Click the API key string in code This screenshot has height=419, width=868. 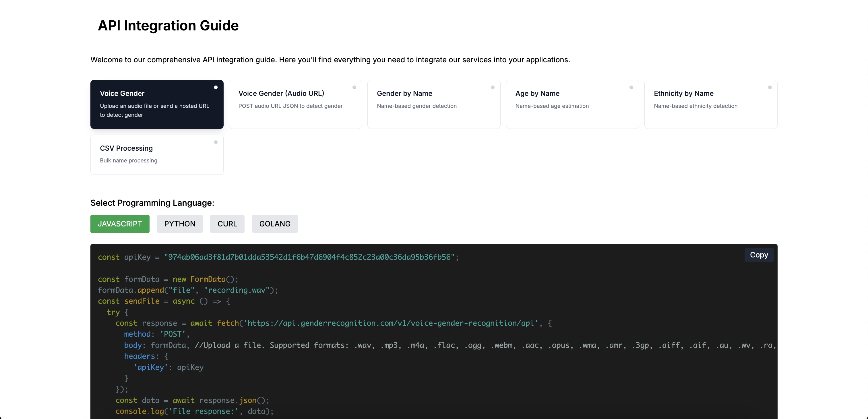(x=309, y=257)
